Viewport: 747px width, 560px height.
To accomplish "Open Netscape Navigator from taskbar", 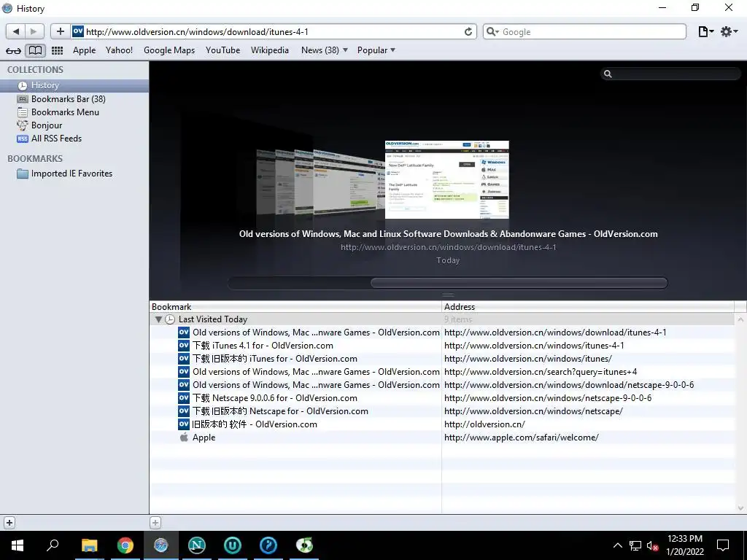I will point(197,545).
